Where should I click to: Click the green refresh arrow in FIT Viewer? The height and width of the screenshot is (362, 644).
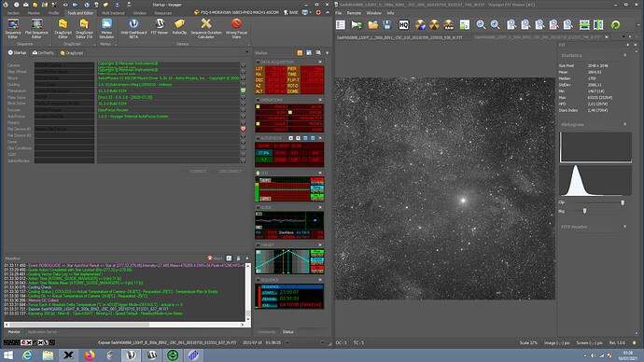[615, 25]
